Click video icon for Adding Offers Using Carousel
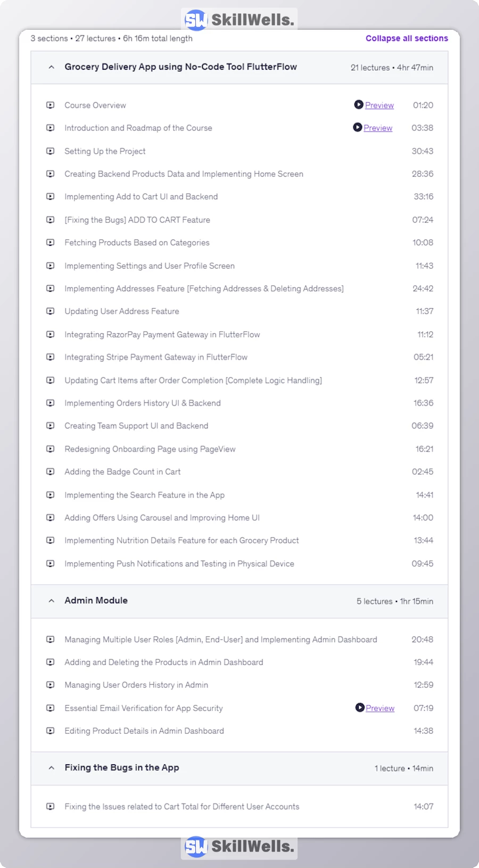 coord(51,518)
